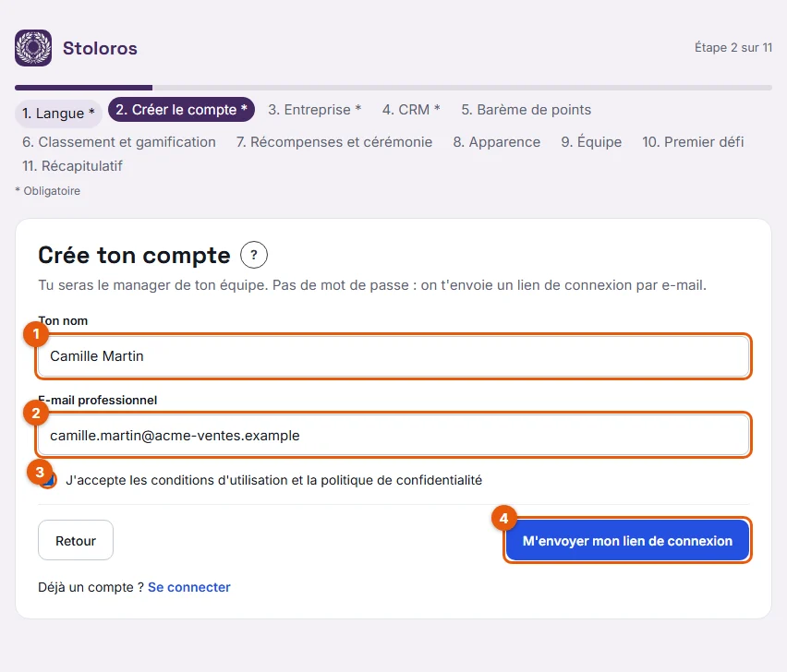Click M'envoyer mon lien de connexion button
Screen dimensions: 787x672
pos(627,540)
